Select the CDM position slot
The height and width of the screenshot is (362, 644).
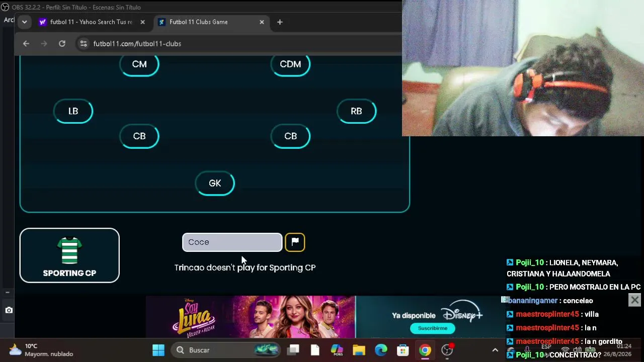[x=290, y=64]
